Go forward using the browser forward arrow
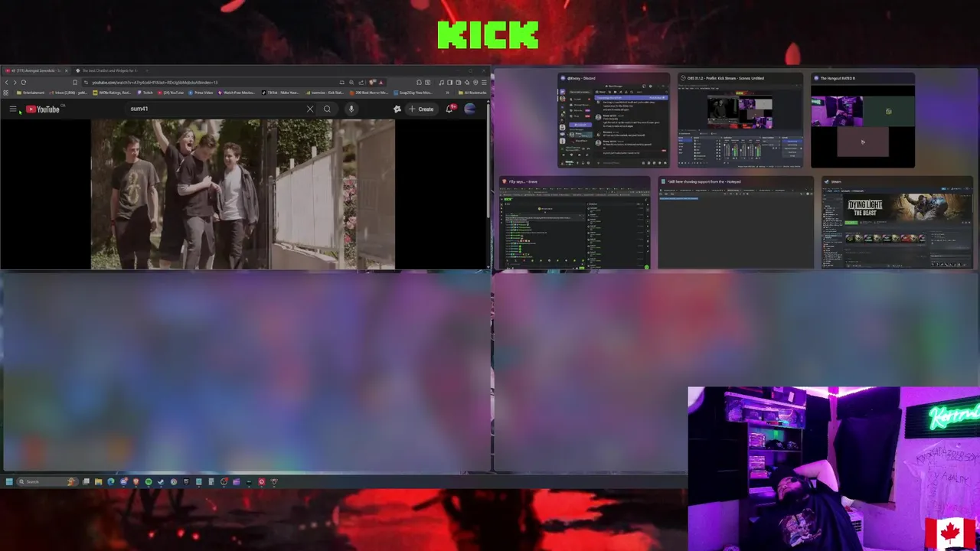The height and width of the screenshot is (551, 980). pos(15,82)
